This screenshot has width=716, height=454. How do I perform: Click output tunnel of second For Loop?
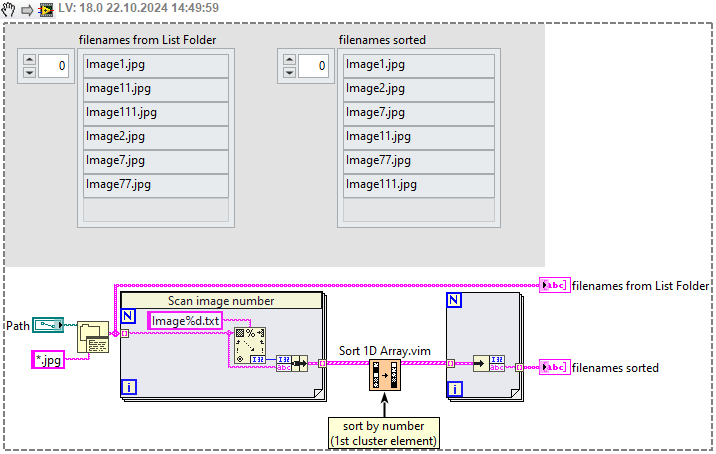(520, 367)
